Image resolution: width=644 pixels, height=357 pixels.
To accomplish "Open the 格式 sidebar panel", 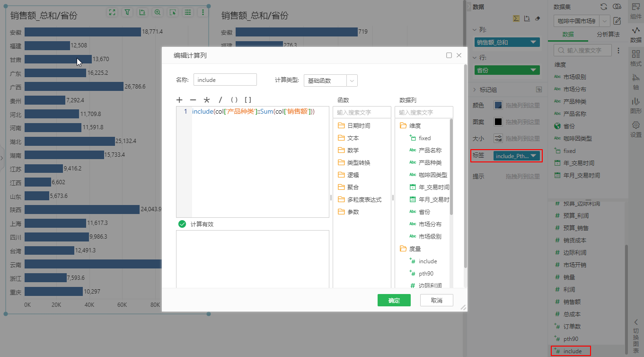I will [x=636, y=58].
